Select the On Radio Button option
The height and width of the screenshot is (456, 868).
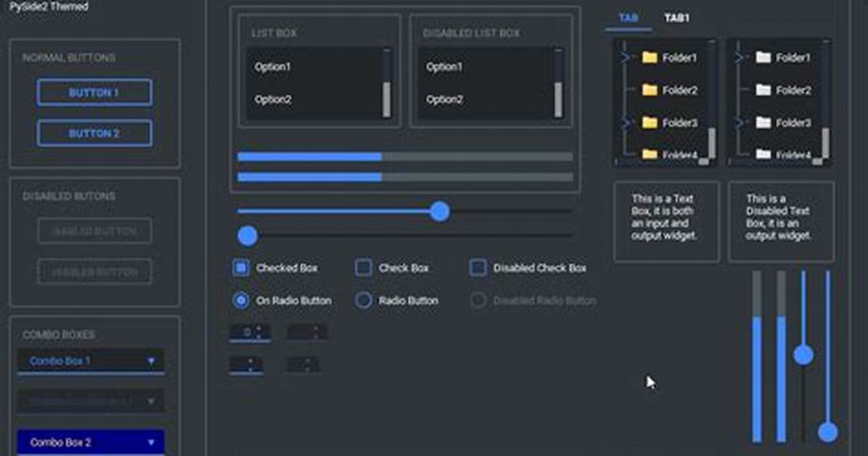(x=241, y=301)
